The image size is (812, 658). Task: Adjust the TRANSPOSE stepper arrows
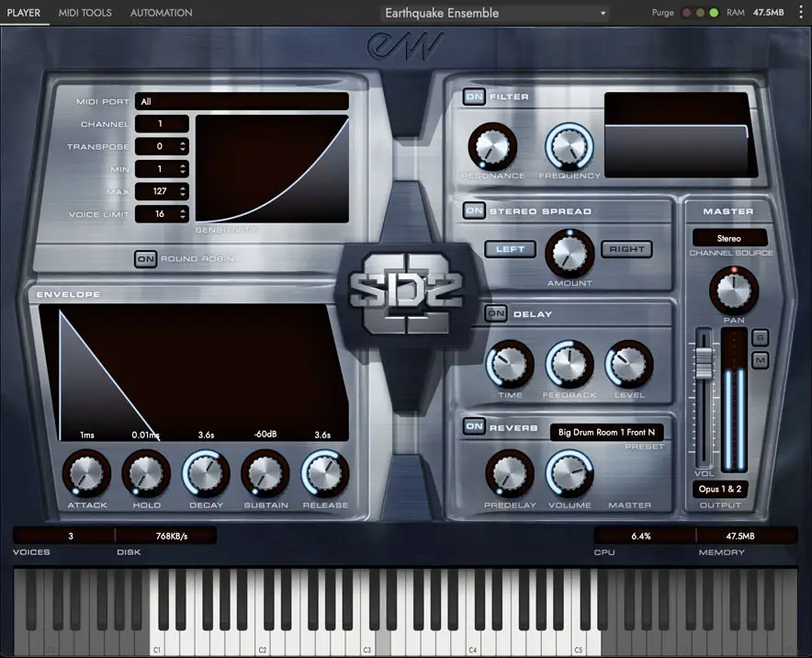click(x=182, y=147)
